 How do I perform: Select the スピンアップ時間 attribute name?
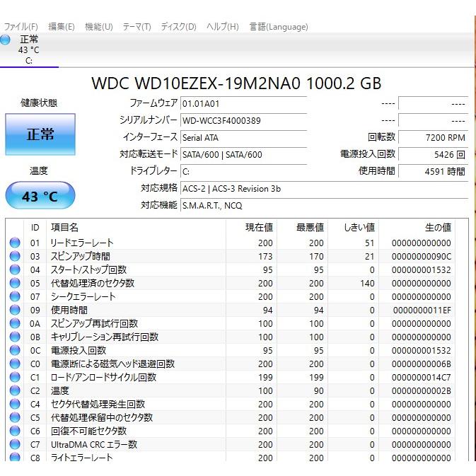coord(80,256)
